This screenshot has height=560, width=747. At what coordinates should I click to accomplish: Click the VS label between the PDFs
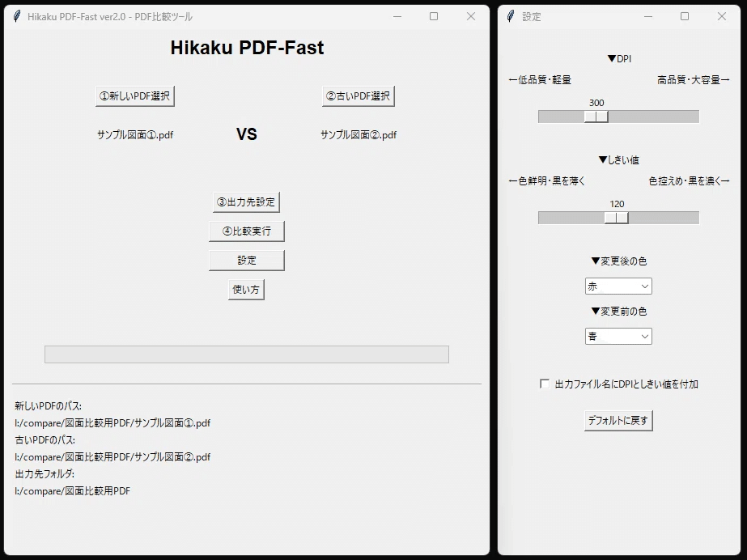(x=246, y=134)
